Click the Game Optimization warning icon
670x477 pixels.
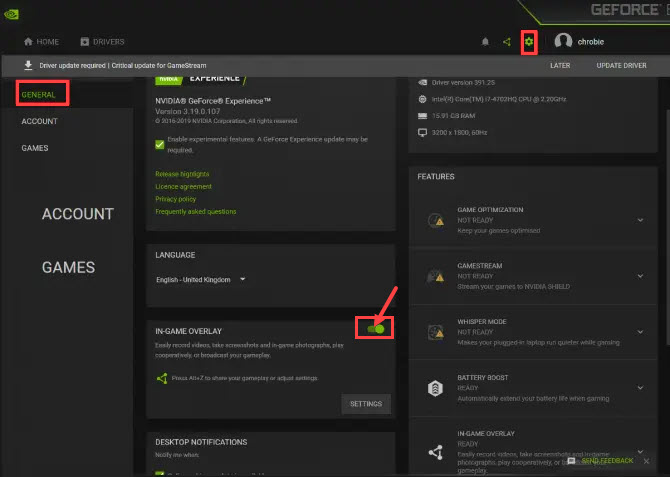[x=435, y=221]
